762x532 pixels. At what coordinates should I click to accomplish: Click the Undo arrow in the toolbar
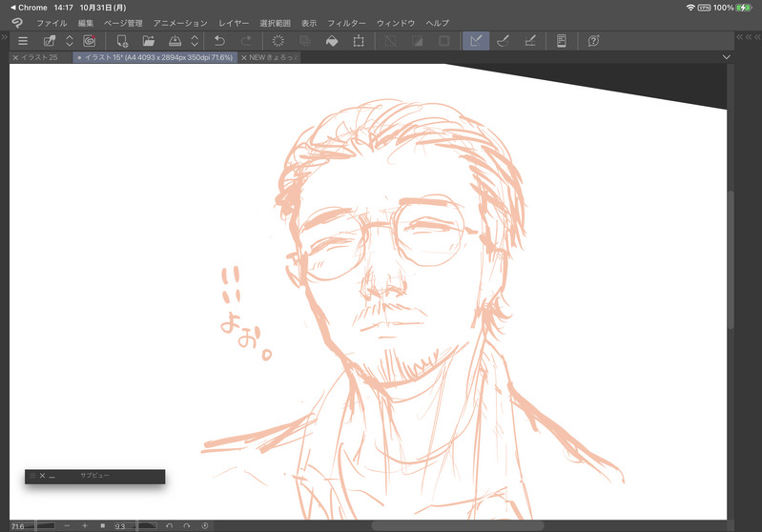point(220,41)
